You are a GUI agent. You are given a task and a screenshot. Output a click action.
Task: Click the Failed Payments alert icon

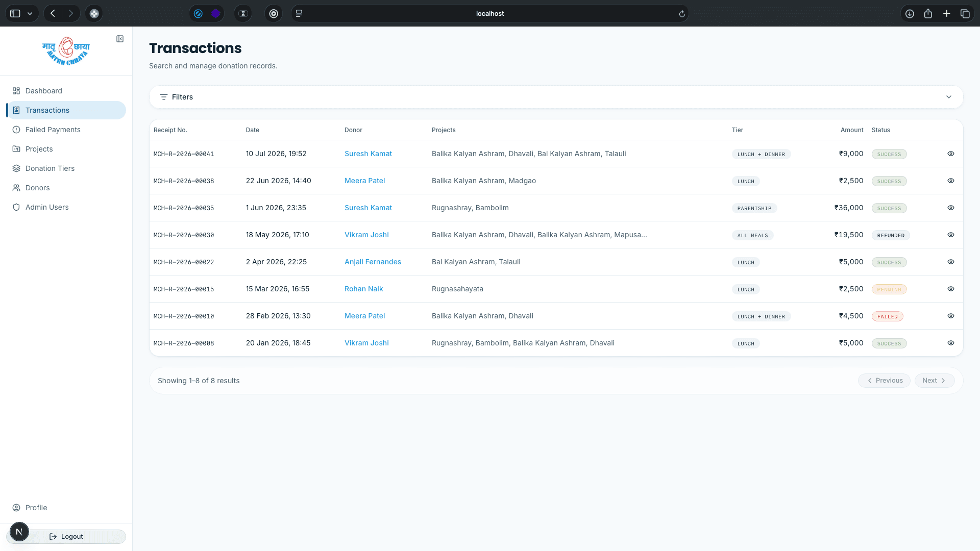coord(16,130)
